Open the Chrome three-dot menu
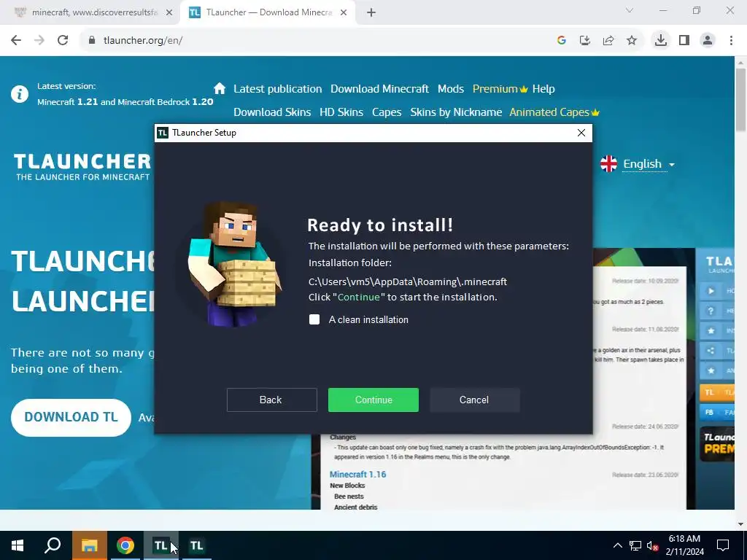The image size is (747, 560). point(731,41)
